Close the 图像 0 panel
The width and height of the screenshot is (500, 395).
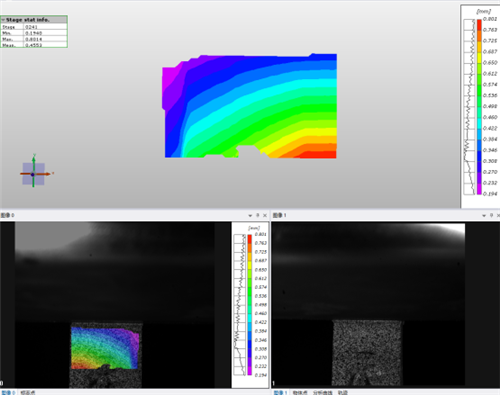point(265,216)
